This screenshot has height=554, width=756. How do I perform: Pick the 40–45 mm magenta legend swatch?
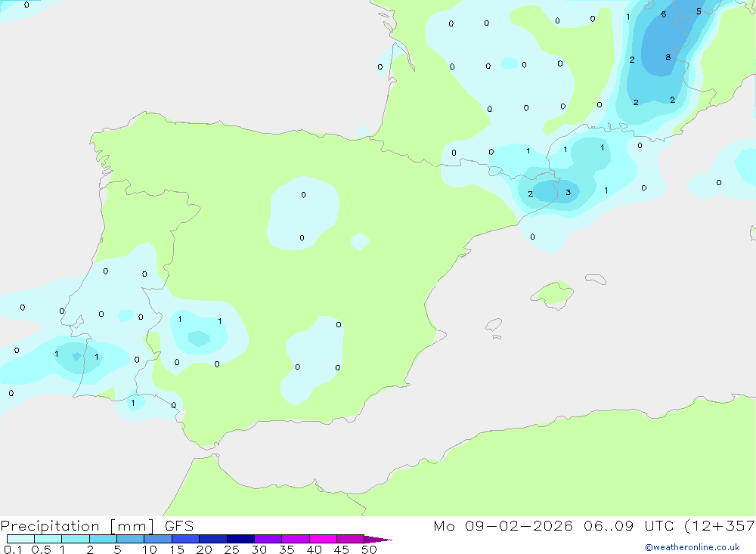coord(323,539)
